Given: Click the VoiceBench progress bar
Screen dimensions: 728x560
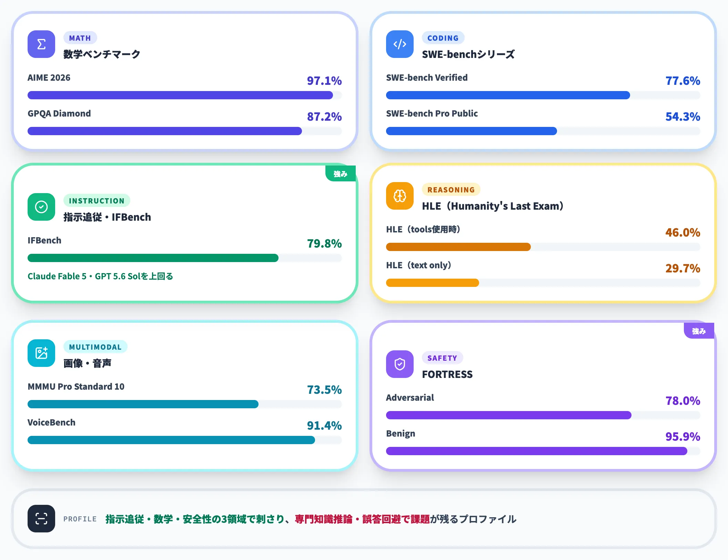Looking at the screenshot, I should (x=185, y=440).
